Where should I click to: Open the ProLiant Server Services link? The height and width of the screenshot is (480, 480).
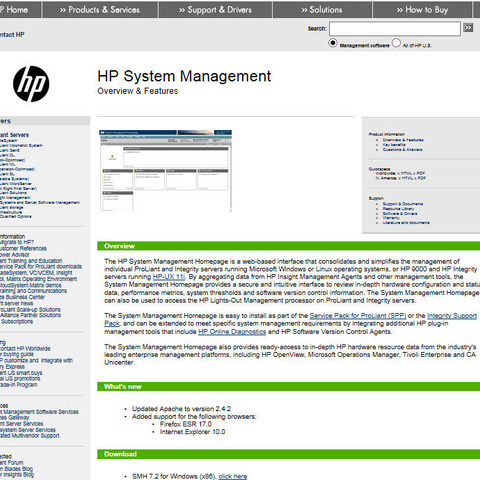tap(21, 424)
